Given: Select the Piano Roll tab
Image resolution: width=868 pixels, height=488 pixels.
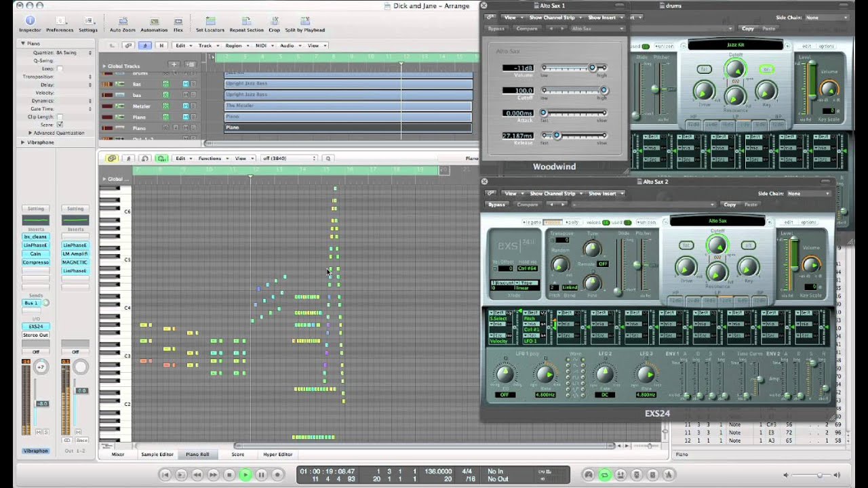Looking at the screenshot, I should [197, 454].
